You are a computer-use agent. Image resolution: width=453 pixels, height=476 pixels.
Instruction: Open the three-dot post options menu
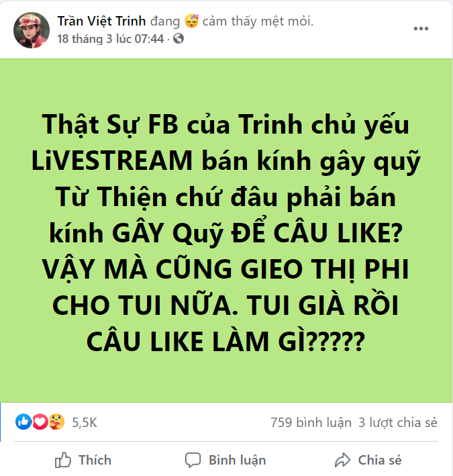click(421, 29)
